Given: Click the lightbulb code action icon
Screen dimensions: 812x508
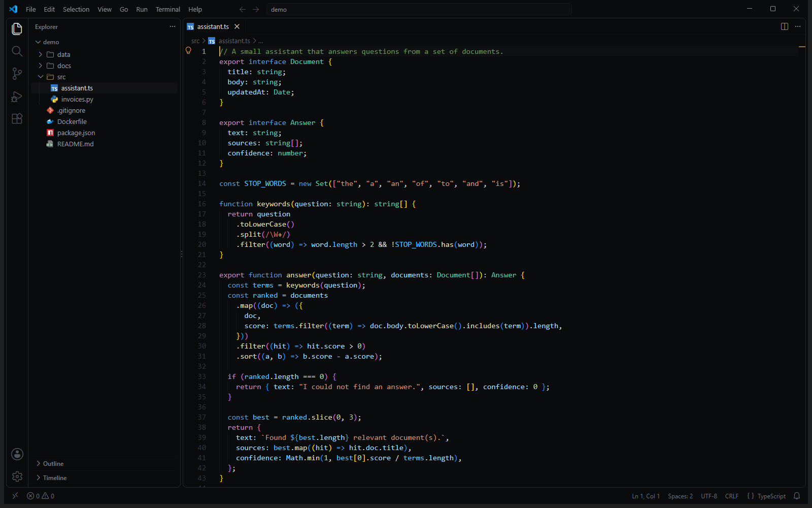Looking at the screenshot, I should point(188,51).
